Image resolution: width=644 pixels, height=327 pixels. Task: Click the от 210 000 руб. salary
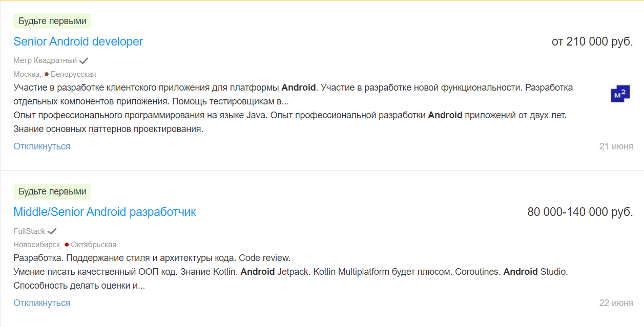[x=592, y=41]
